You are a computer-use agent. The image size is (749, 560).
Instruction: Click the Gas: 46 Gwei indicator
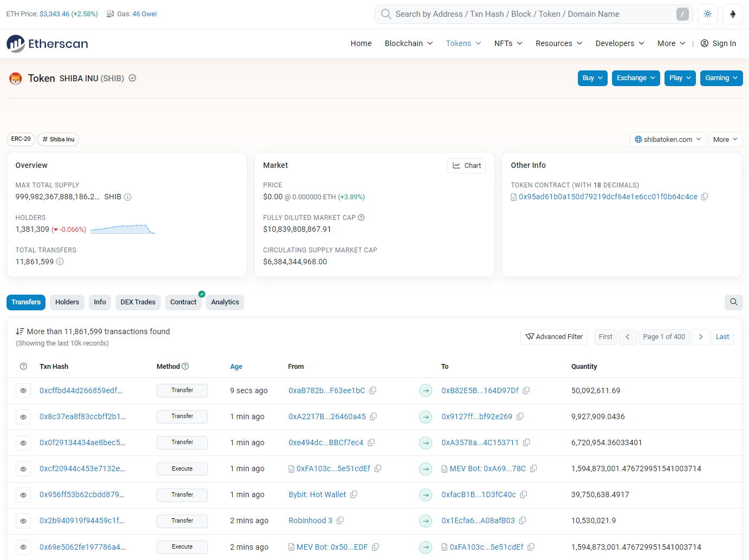click(132, 14)
